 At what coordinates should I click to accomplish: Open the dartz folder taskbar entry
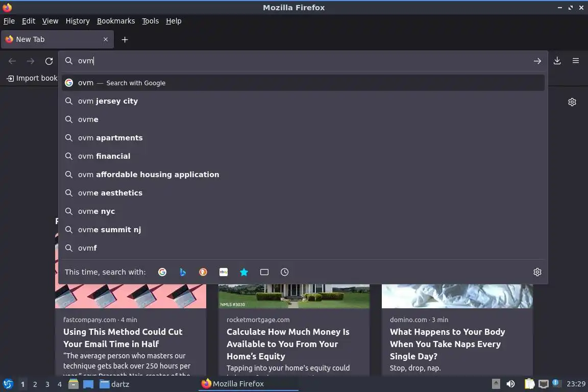[115, 384]
